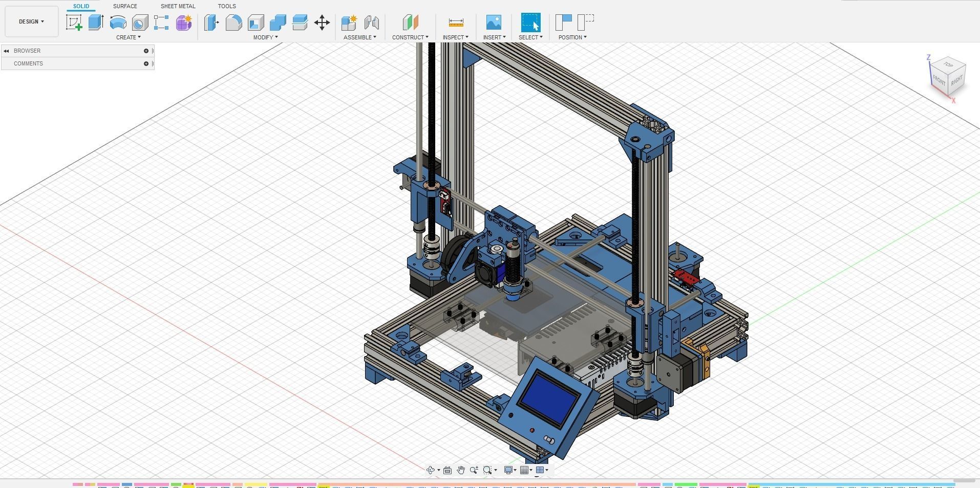Click the first Position icon with blue corner

[x=564, y=23]
